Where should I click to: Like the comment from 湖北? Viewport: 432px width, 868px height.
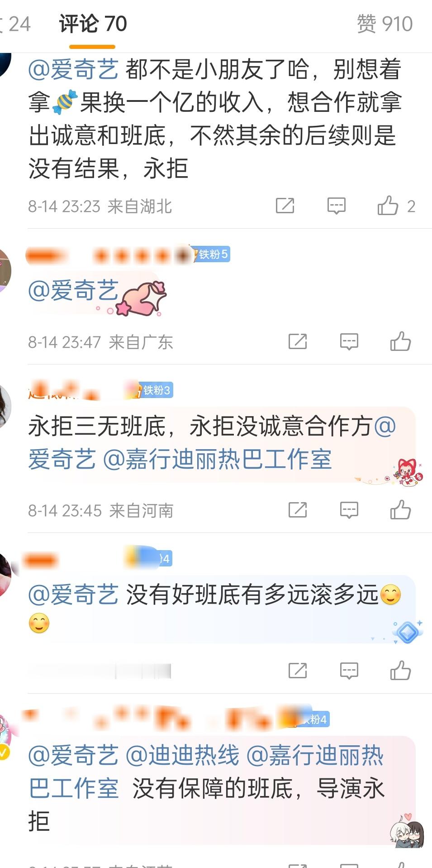388,206
